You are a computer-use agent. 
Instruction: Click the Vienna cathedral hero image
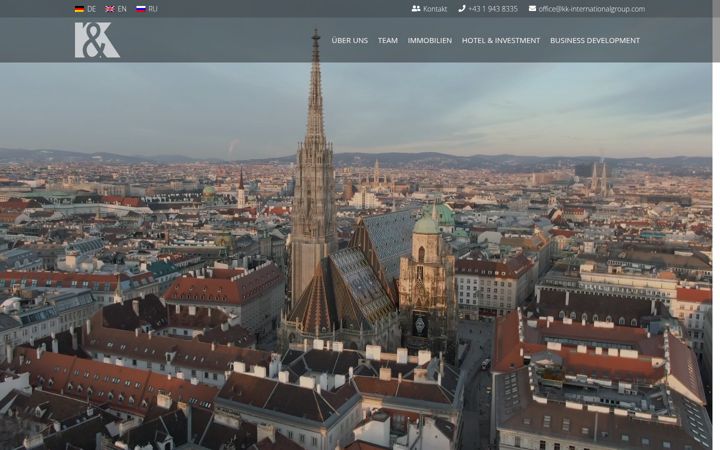356,256
